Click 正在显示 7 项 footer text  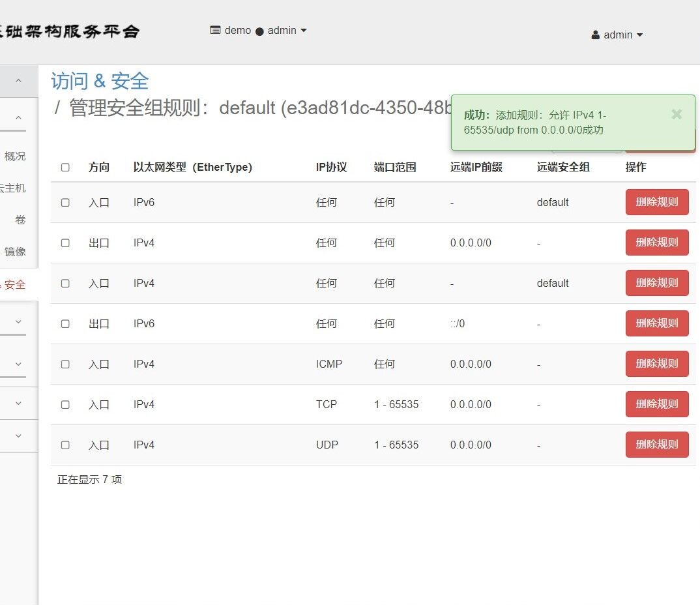click(x=89, y=480)
